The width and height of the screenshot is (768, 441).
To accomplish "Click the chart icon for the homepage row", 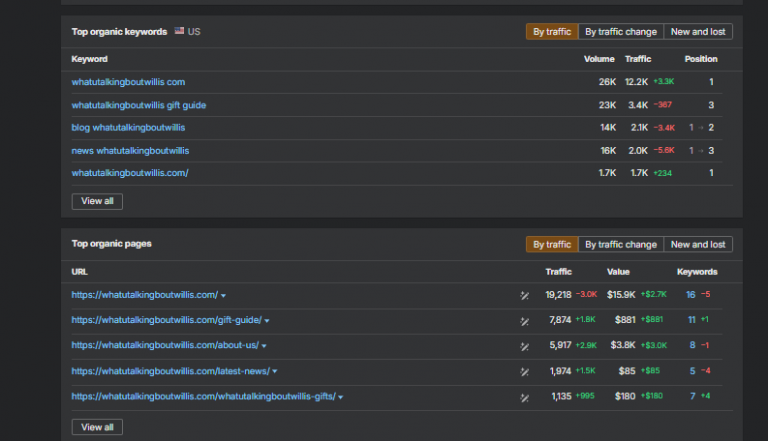I will point(525,295).
